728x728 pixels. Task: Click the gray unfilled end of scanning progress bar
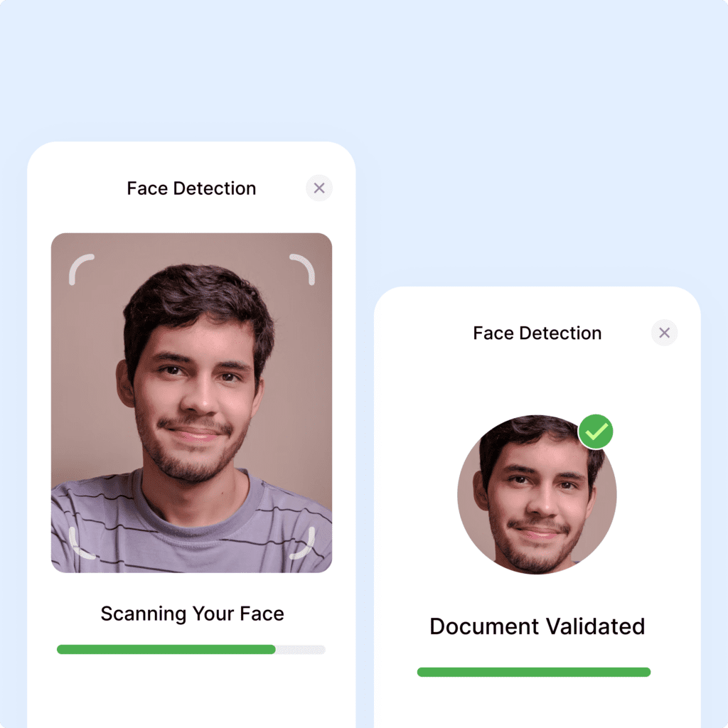point(301,649)
